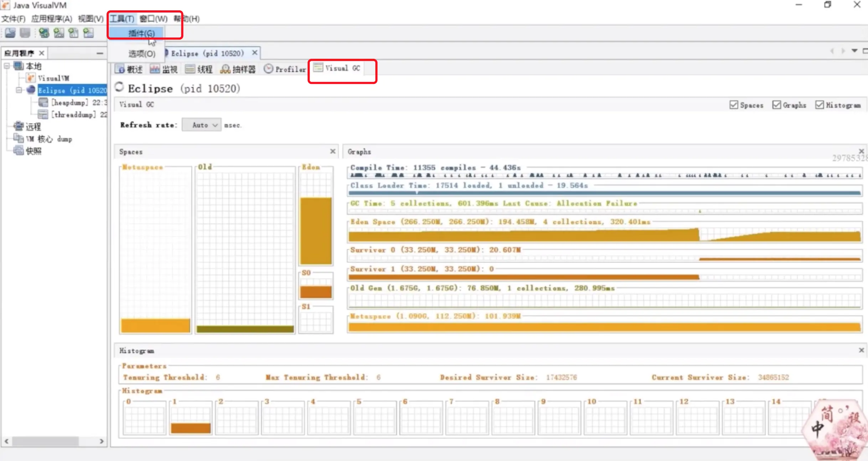Select the 远程 remote hosts node
Viewport: 868px width, 461px height.
coord(33,126)
